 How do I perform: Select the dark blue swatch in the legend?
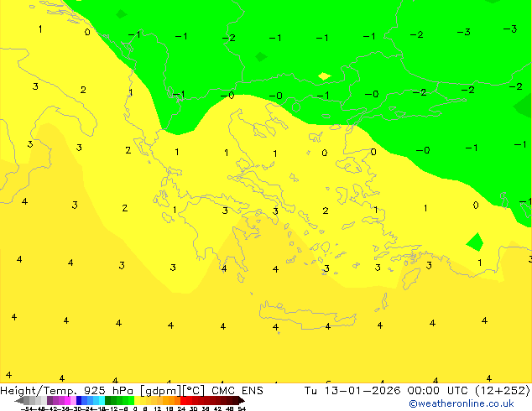pyautogui.click(x=79, y=400)
